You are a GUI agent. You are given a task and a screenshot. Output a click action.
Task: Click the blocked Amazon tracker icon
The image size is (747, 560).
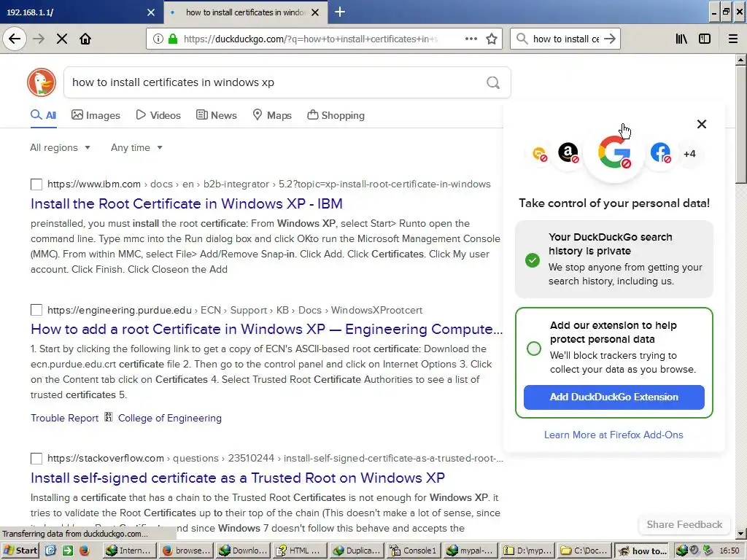point(568,153)
